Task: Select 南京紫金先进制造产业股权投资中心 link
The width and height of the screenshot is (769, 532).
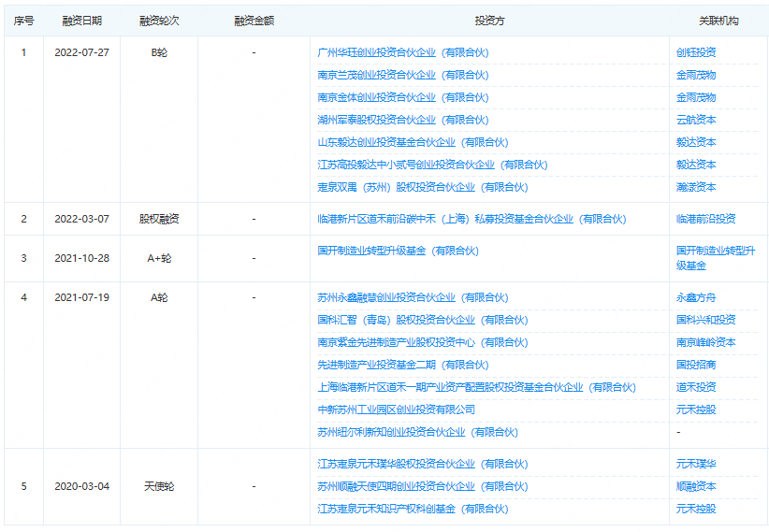Action: point(422,342)
